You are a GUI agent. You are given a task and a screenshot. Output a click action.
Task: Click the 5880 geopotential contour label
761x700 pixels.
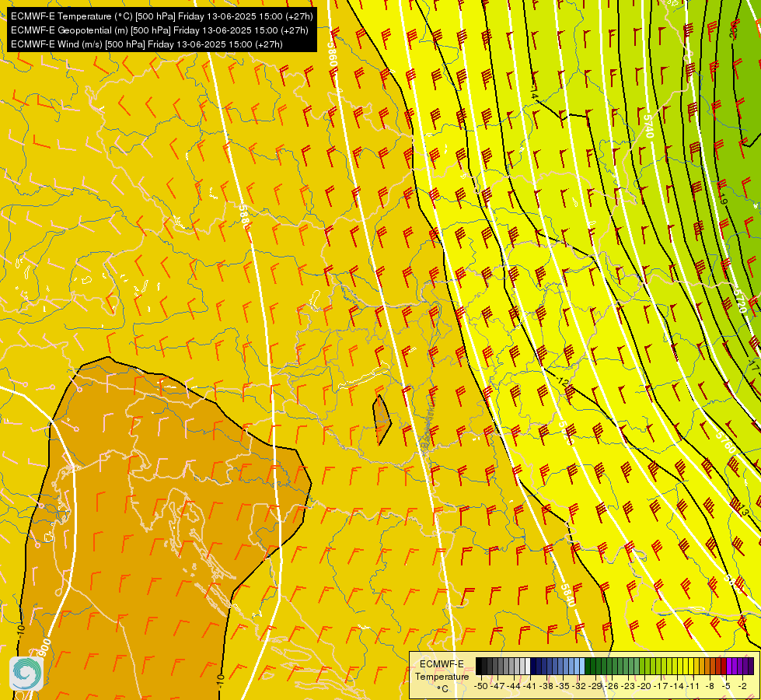[244, 217]
